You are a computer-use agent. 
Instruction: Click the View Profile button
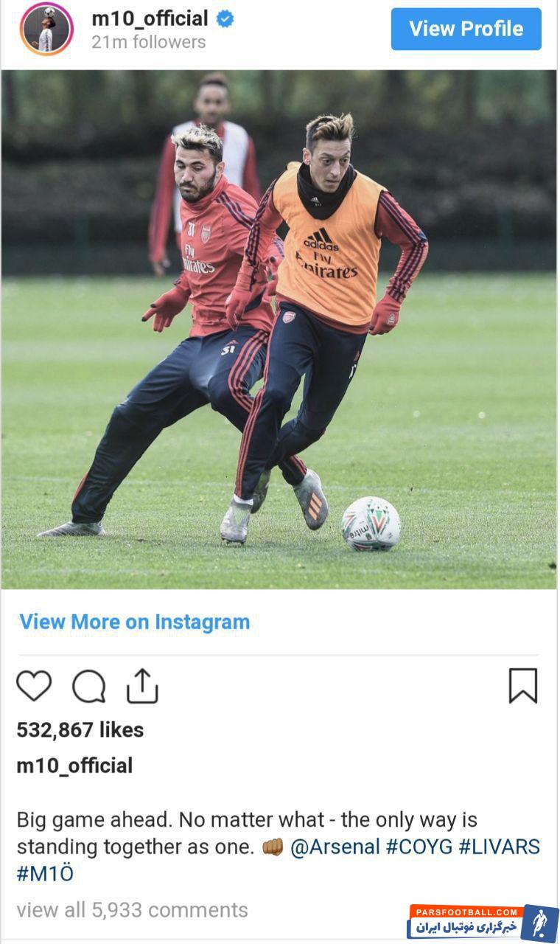[x=466, y=29]
